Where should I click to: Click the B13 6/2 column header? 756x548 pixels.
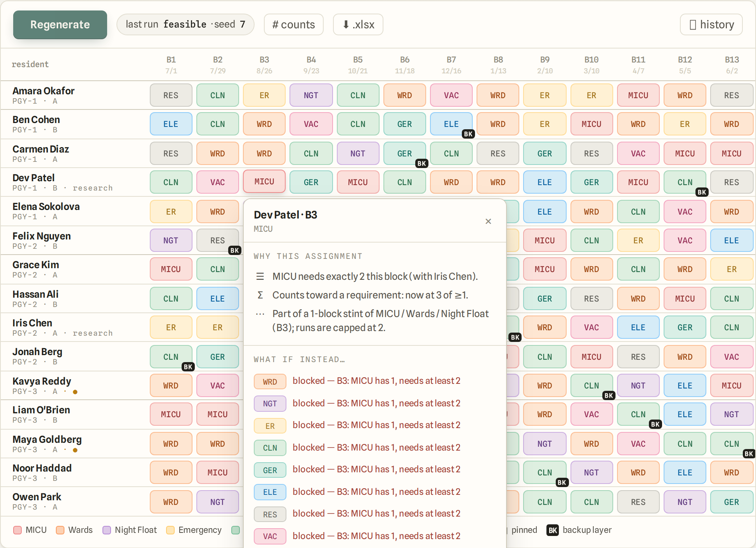click(732, 65)
